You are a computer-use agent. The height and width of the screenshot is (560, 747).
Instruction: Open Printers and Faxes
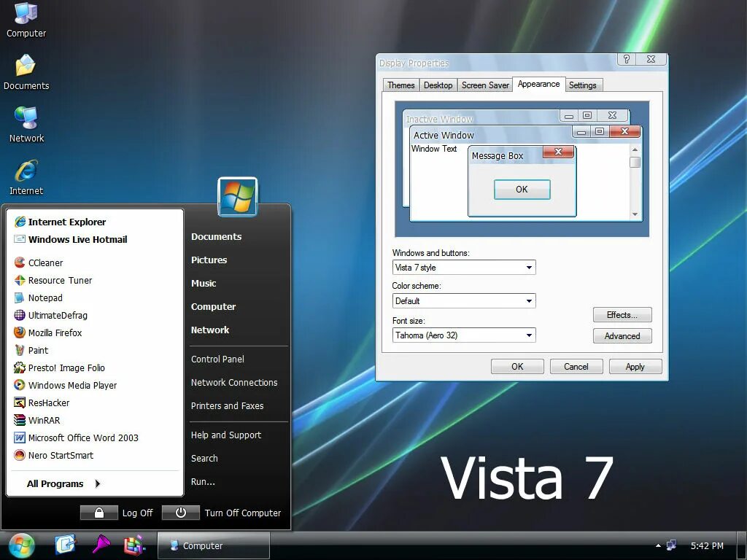(x=228, y=405)
